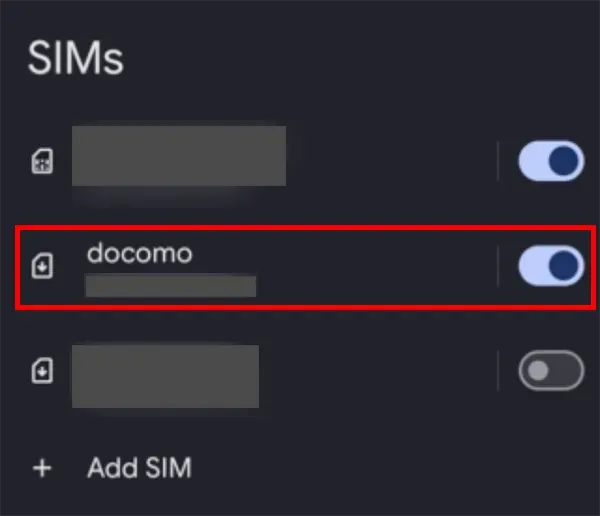
Task: Disable the docomo SIM toggle
Action: (550, 266)
